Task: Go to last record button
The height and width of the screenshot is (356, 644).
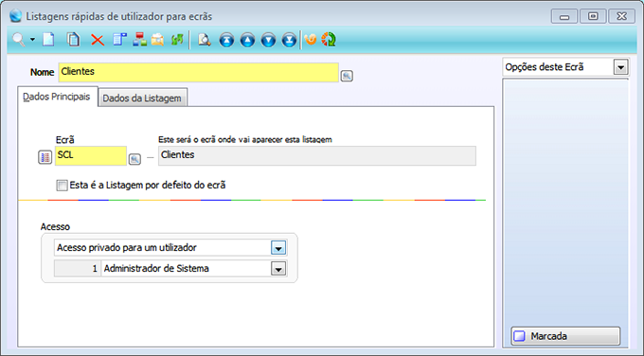Action: [289, 41]
